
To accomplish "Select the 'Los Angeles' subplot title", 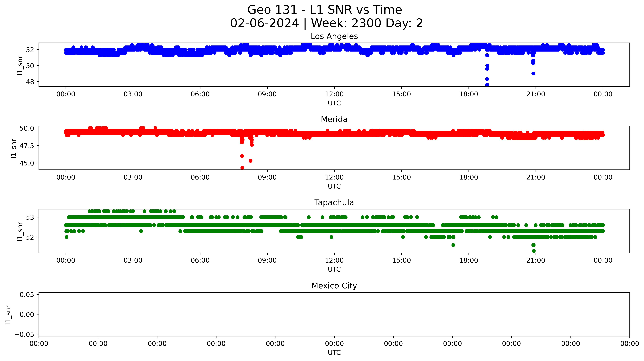I will click(334, 36).
